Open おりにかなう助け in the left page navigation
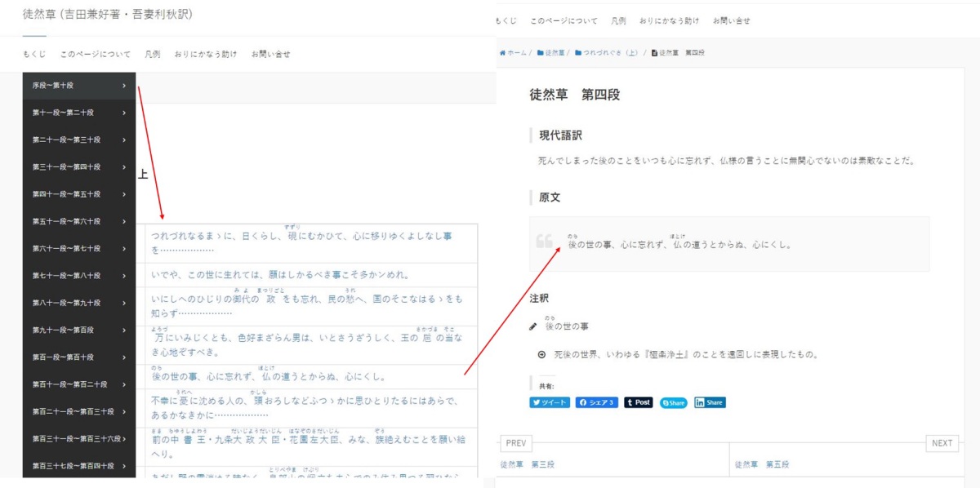This screenshot has width=980, height=488. [205, 55]
